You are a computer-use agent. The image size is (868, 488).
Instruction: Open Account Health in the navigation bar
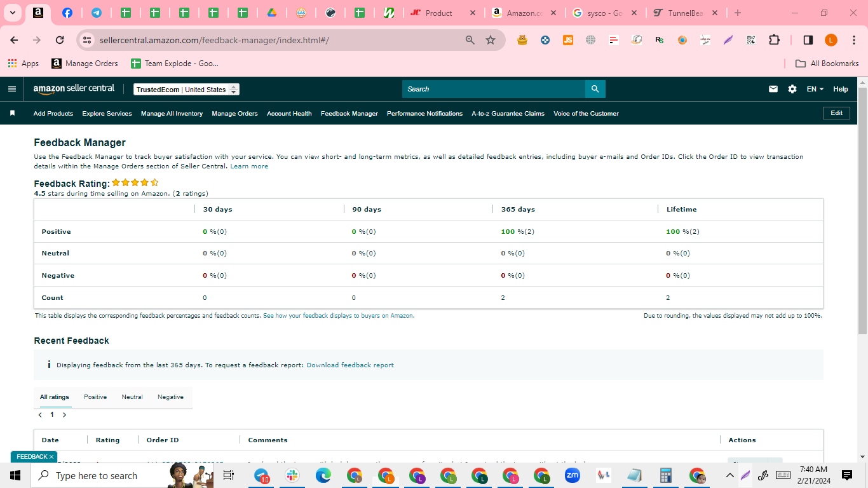pyautogui.click(x=289, y=114)
